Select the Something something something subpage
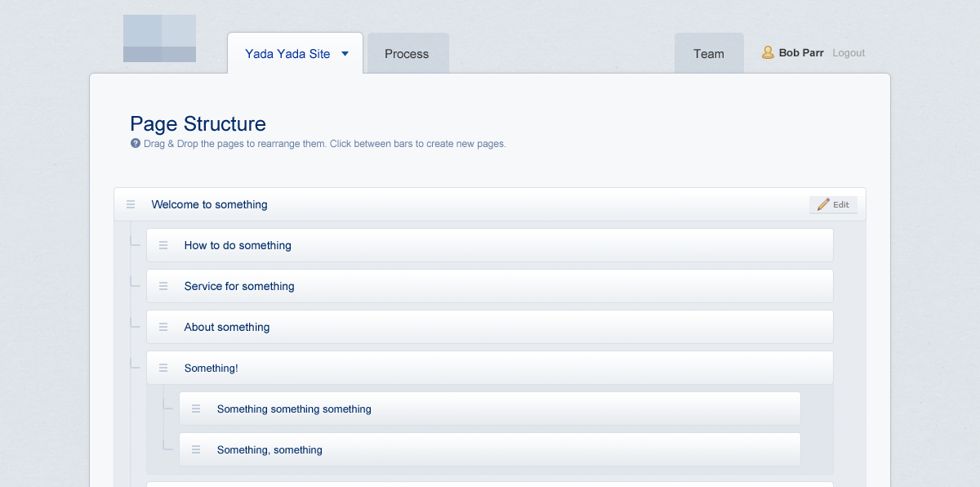Image resolution: width=980 pixels, height=487 pixels. (x=490, y=409)
